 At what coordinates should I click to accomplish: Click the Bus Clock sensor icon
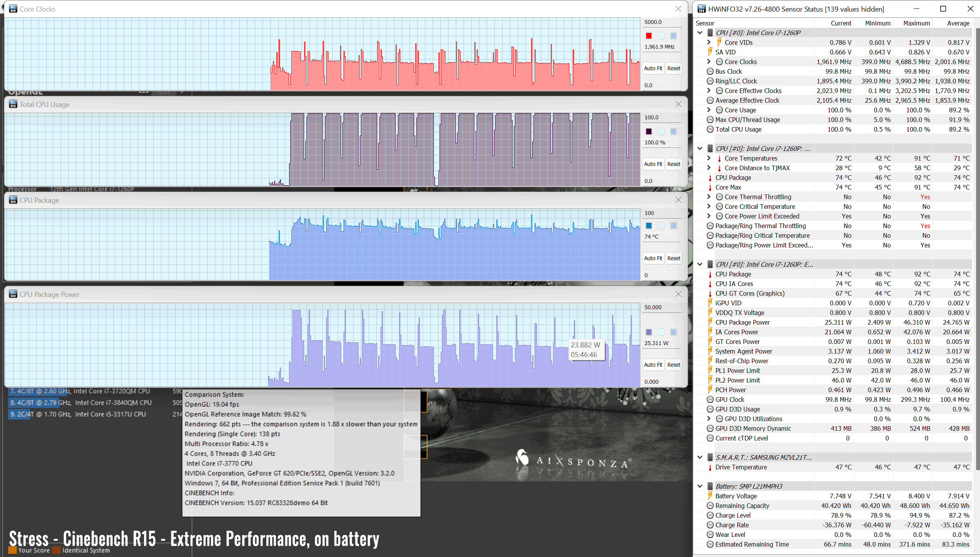[710, 71]
